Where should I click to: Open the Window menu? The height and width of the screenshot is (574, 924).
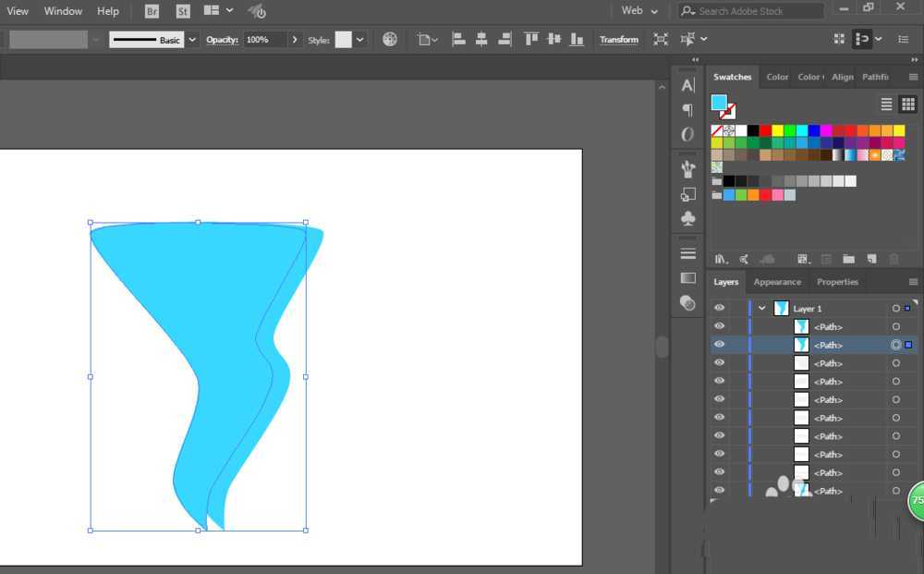click(x=63, y=11)
